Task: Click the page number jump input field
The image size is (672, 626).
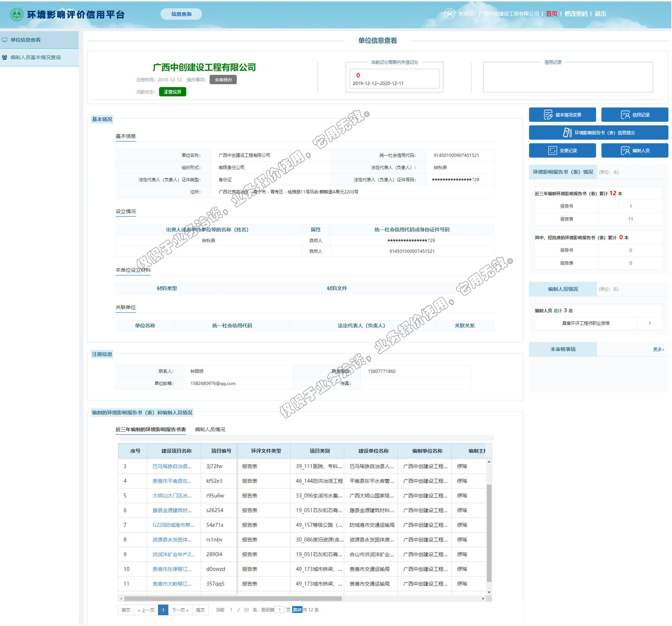Action: (279, 610)
